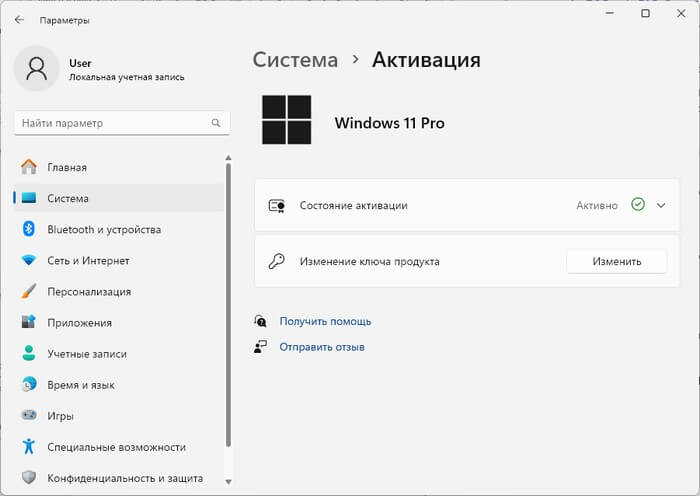This screenshot has width=700, height=496.
Task: Open the Получить помощь link
Action: pyautogui.click(x=325, y=321)
